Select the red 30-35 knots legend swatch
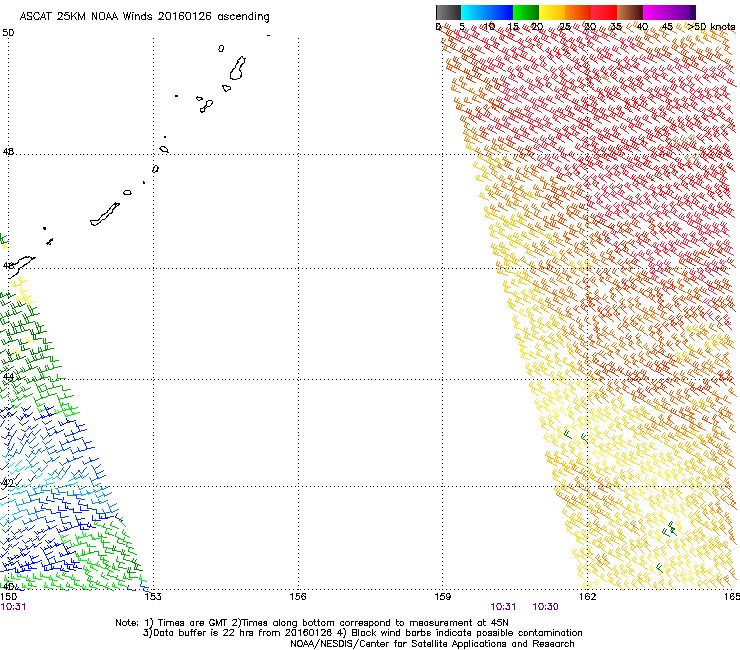 [x=604, y=12]
